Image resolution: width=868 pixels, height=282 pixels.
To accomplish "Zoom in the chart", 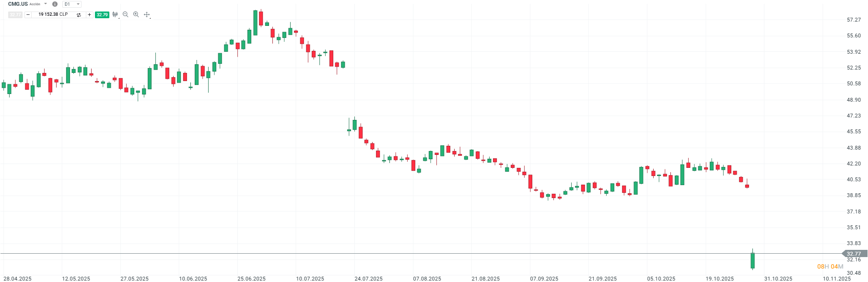I will click(x=136, y=15).
